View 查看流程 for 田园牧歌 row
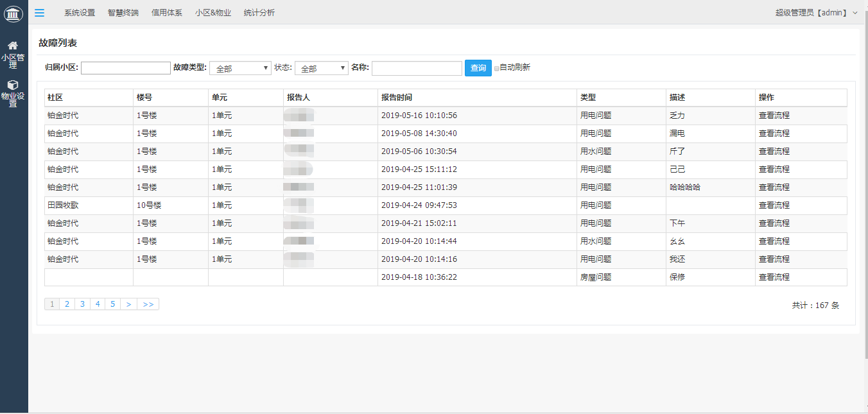Image resolution: width=868 pixels, height=414 pixels. [x=774, y=205]
